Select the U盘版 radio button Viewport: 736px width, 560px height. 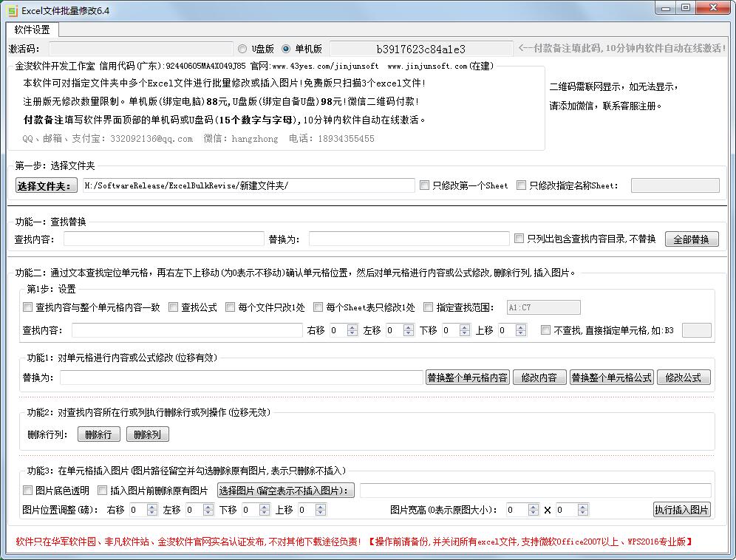243,48
